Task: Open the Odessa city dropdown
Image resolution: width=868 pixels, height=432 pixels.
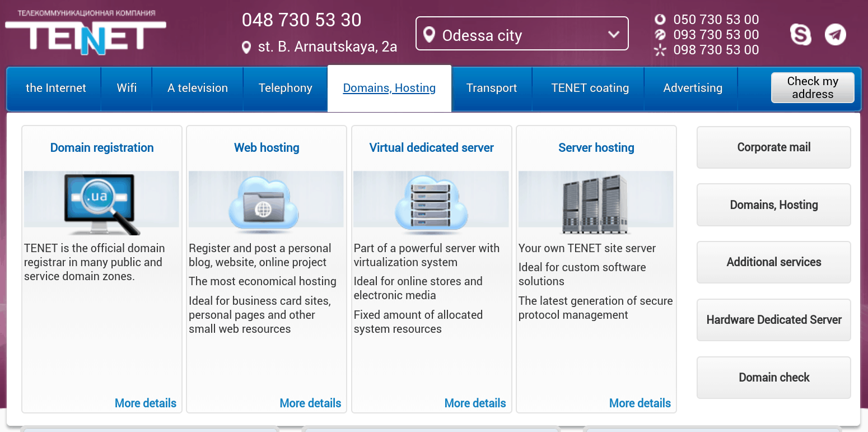Action: (522, 34)
